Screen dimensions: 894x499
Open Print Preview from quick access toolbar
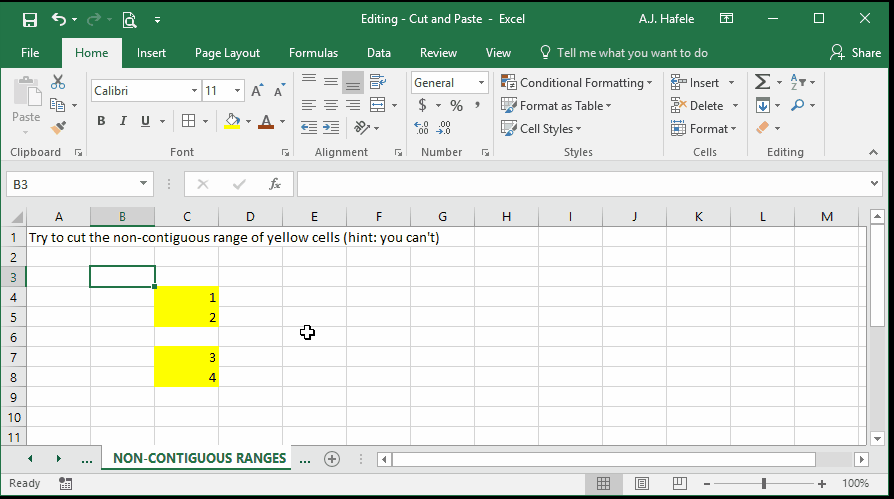pos(129,20)
